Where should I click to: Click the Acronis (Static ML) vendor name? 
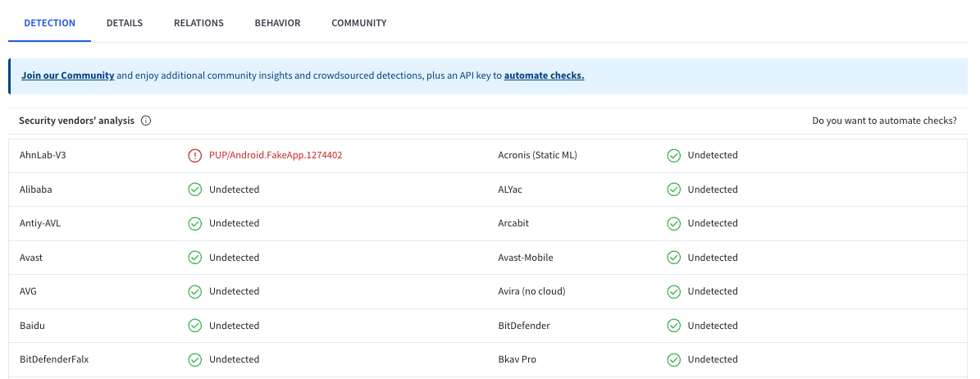[x=537, y=155]
